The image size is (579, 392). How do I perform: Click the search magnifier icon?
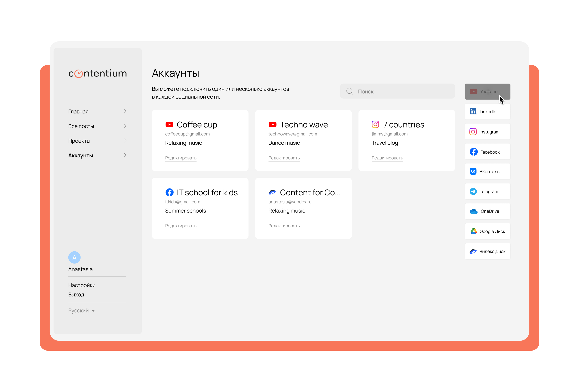(x=349, y=91)
